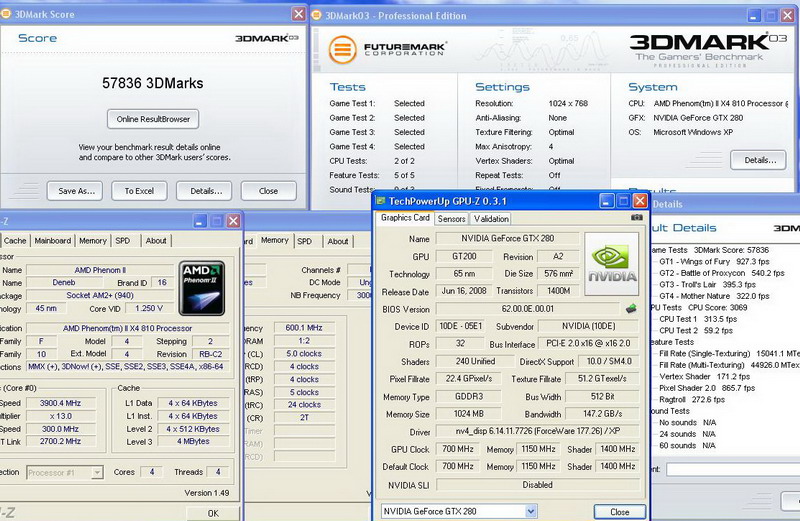The image size is (800, 521).
Task: Select Memory tab in second CPU-Z window
Action: pos(274,240)
